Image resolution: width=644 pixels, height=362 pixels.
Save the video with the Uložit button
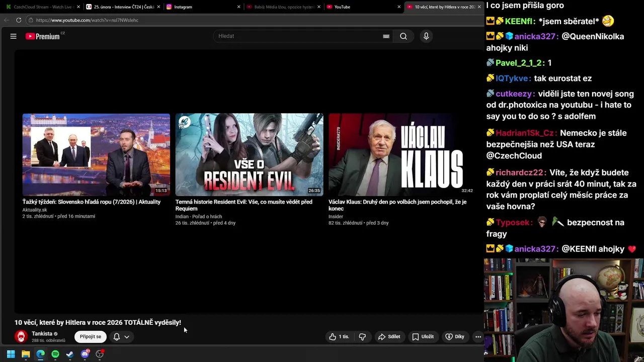423,337
